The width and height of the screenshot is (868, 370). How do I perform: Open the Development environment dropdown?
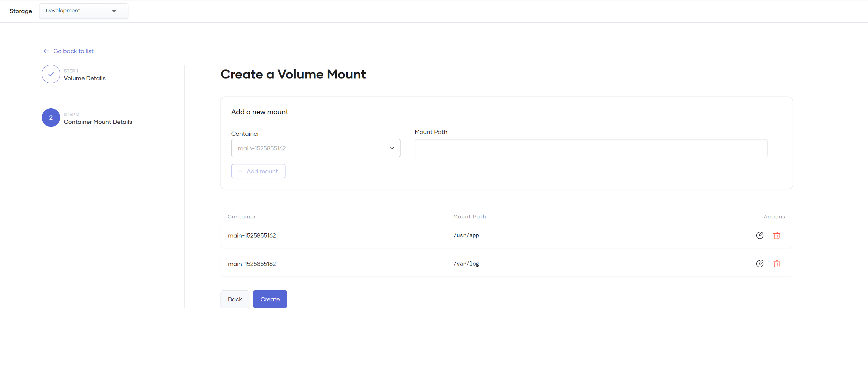click(83, 11)
